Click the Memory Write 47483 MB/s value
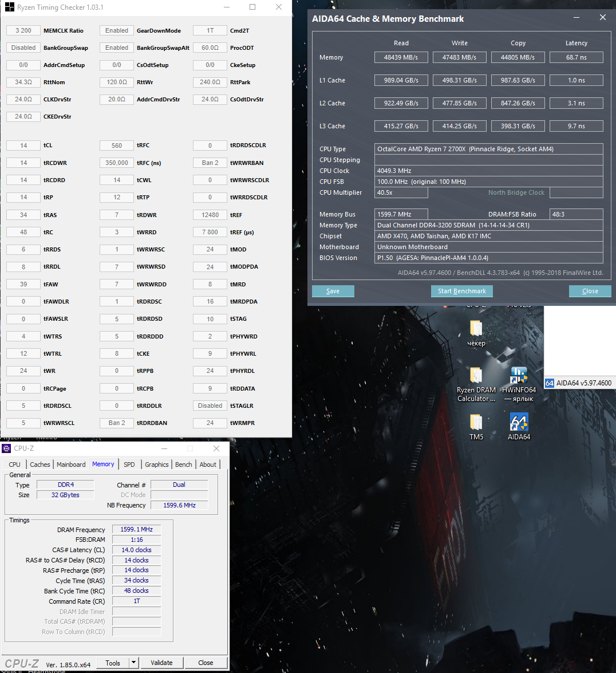 point(460,57)
